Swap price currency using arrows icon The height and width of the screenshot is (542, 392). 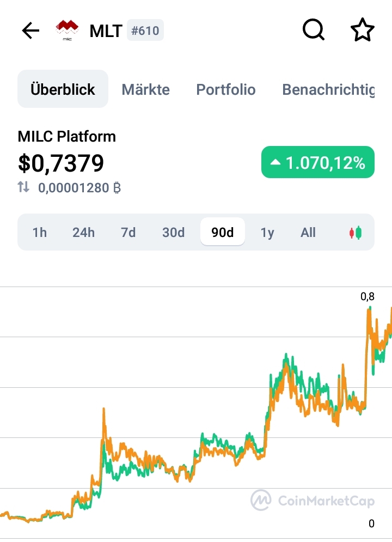click(x=23, y=187)
